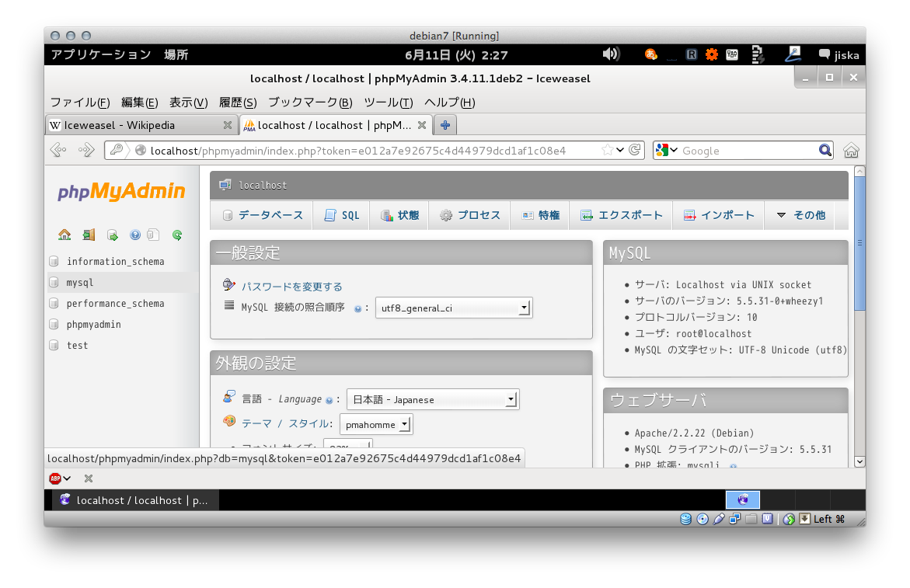910x588 pixels.
Task: Click the logout door icon
Action: click(89, 235)
